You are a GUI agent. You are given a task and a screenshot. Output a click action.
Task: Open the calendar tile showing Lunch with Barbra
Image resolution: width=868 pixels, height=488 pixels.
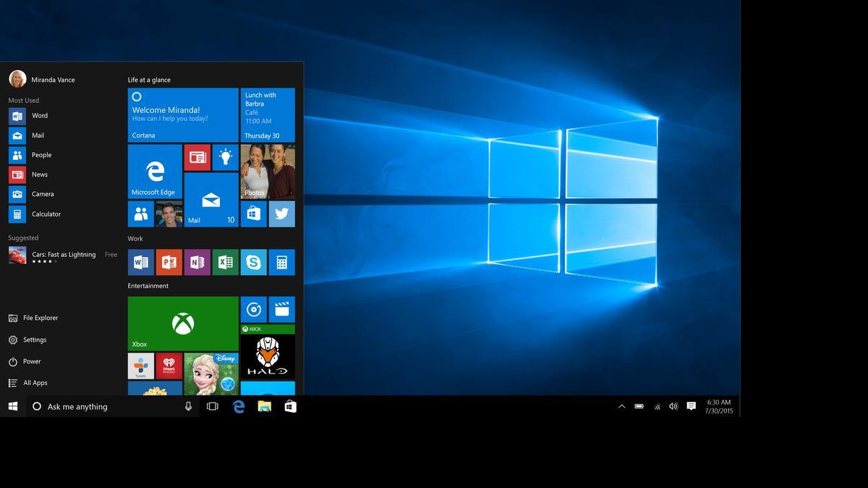tap(268, 115)
